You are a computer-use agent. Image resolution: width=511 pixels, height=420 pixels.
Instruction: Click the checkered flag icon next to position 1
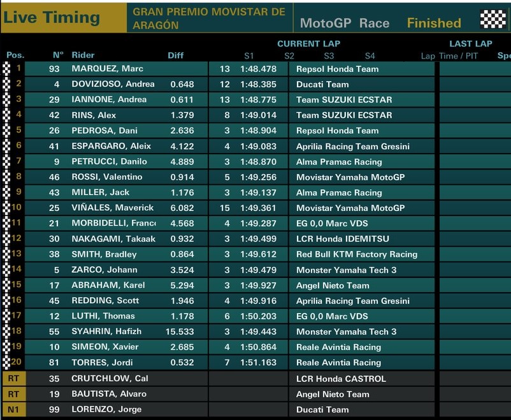[x=8, y=69]
